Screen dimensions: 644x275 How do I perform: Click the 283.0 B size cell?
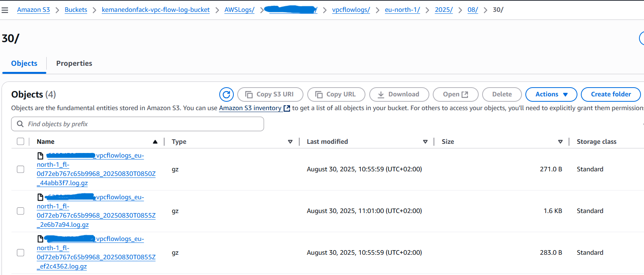(x=551, y=252)
